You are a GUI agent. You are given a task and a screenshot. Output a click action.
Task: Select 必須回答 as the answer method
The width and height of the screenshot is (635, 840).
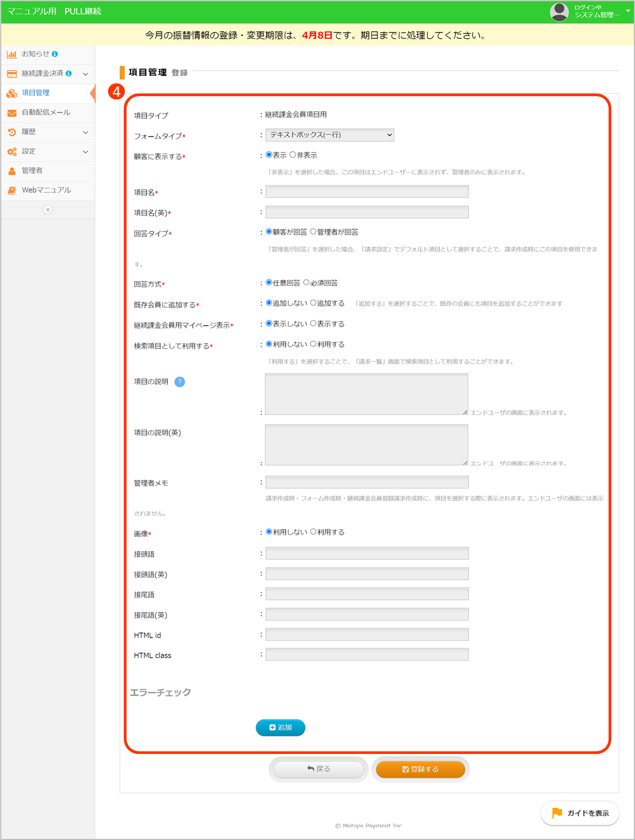(307, 283)
